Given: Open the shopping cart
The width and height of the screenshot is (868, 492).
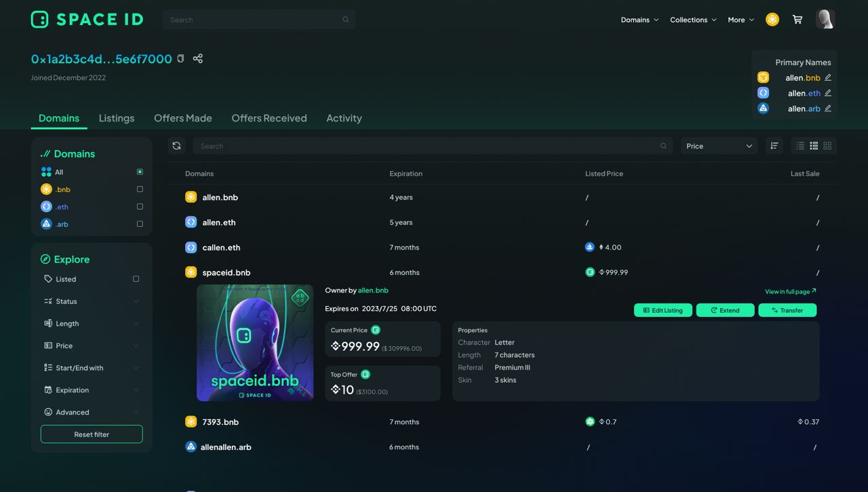Looking at the screenshot, I should tap(797, 19).
